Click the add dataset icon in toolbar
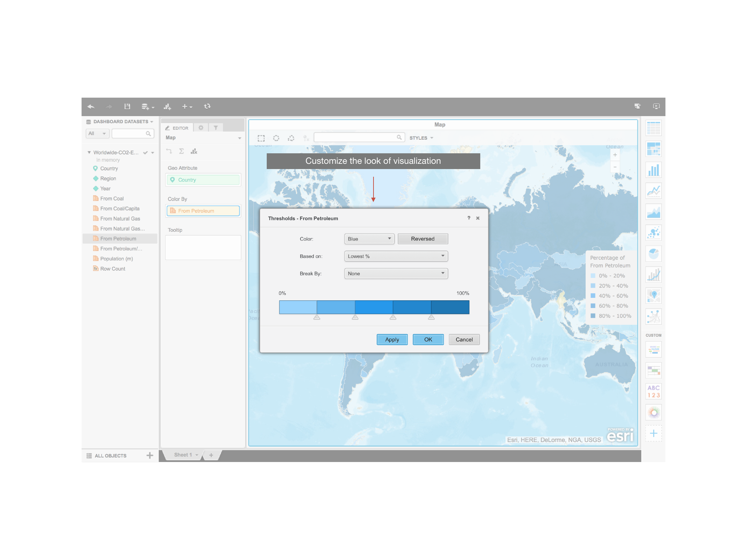 point(148,107)
